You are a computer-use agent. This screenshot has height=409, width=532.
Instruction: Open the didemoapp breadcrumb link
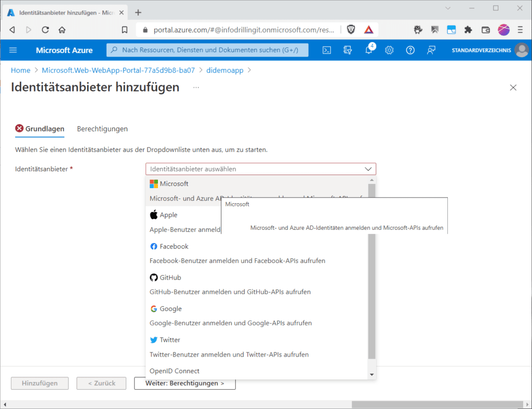click(225, 70)
